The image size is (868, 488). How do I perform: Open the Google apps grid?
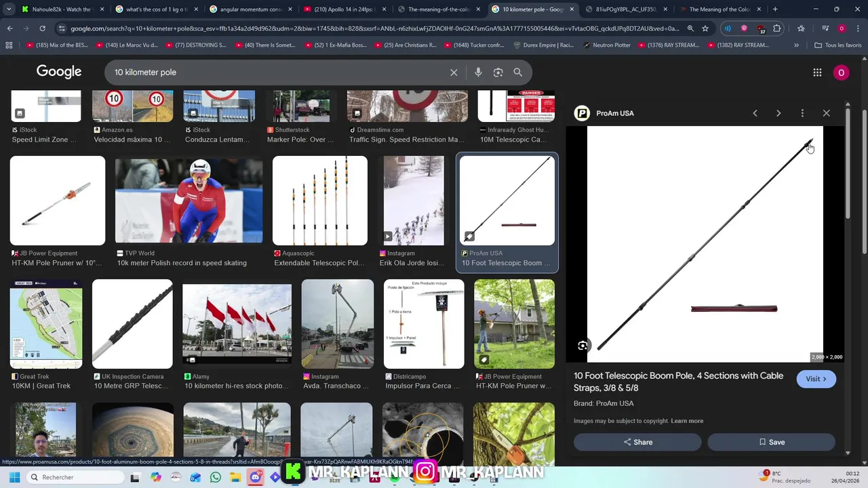(x=817, y=73)
